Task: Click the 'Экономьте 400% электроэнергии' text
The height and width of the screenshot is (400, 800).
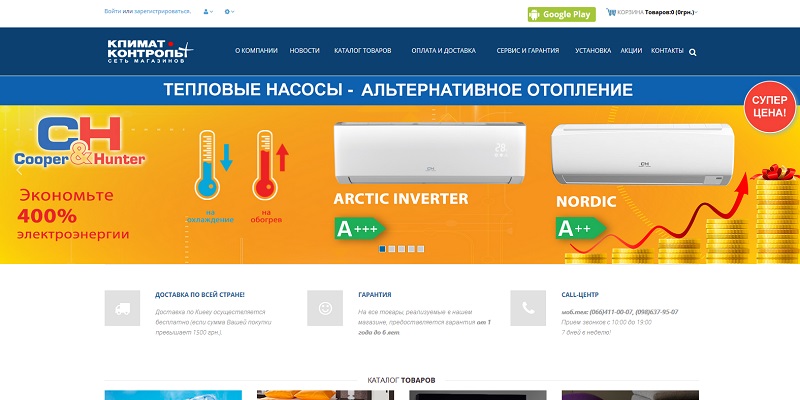Action: (73, 215)
